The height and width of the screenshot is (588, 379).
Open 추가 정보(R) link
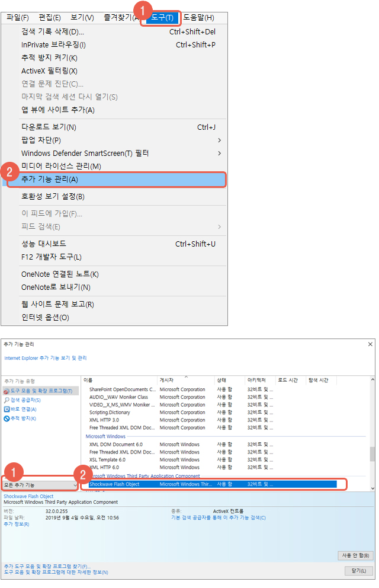[x=17, y=524]
